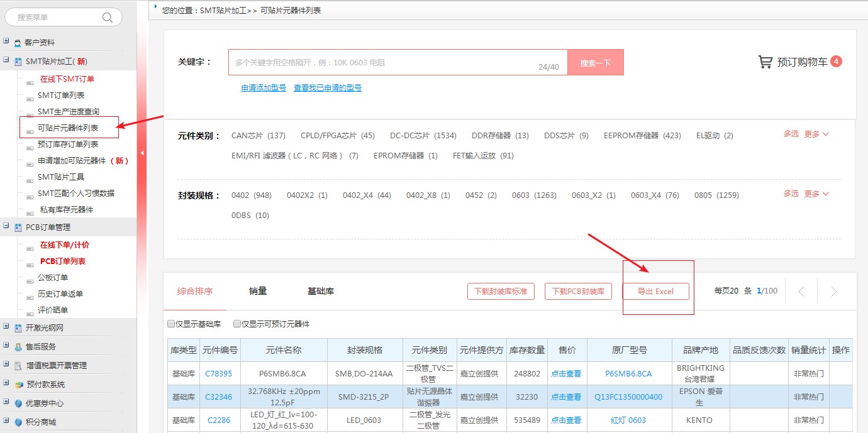Viewport: 868px width, 433px height.
Task: Switch to the 销量 sorting tab
Action: click(x=258, y=291)
